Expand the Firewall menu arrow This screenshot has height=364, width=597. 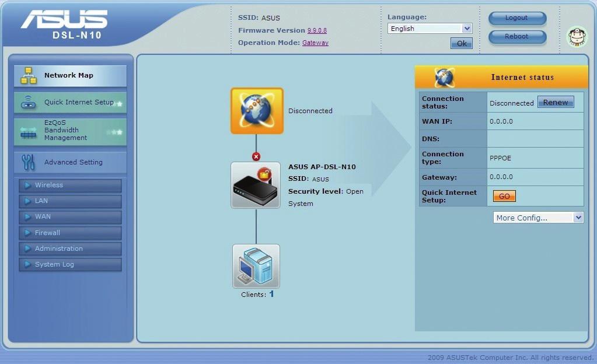pyautogui.click(x=27, y=233)
